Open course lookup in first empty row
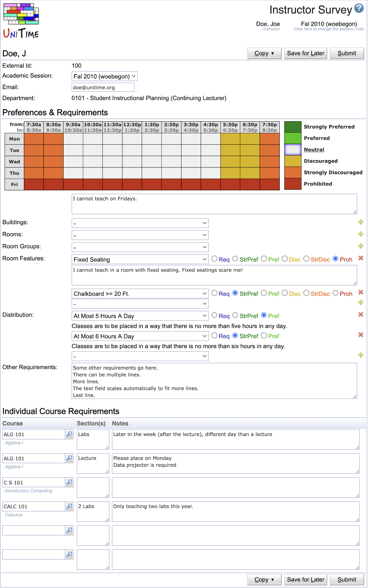This screenshot has height=588, width=368. [x=69, y=530]
